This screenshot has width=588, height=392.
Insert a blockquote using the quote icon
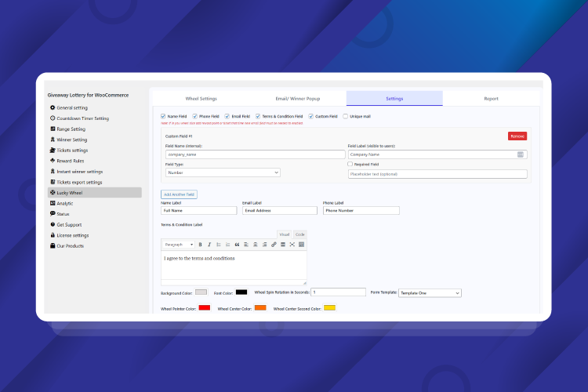pyautogui.click(x=237, y=245)
